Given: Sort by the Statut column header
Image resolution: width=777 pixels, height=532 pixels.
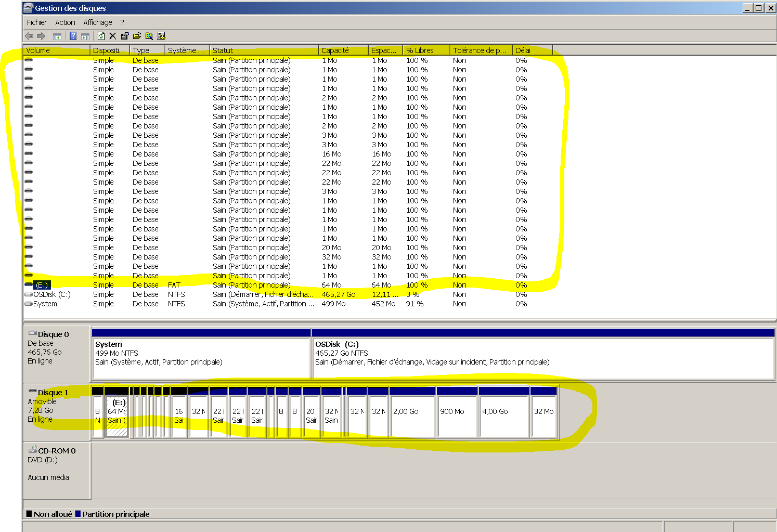Looking at the screenshot, I should [x=264, y=50].
